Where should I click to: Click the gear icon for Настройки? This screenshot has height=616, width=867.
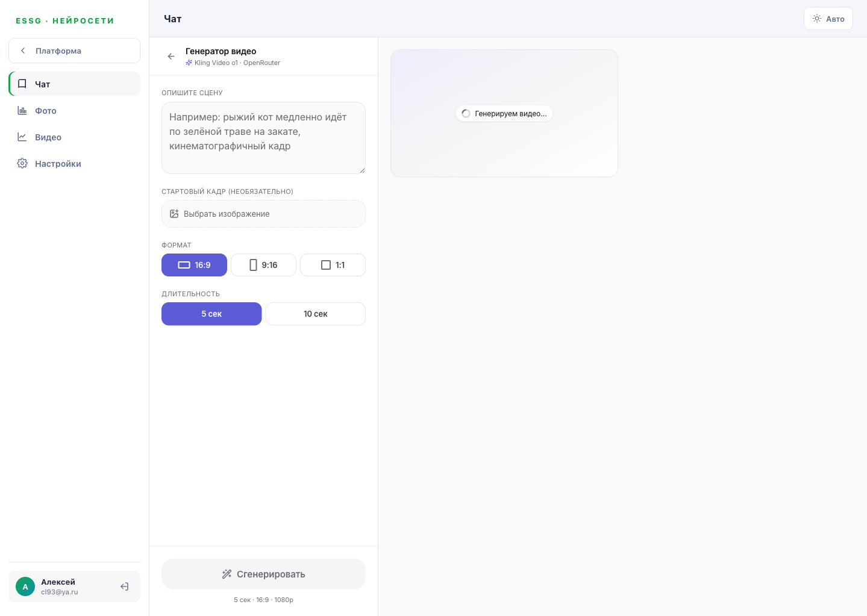(x=22, y=163)
